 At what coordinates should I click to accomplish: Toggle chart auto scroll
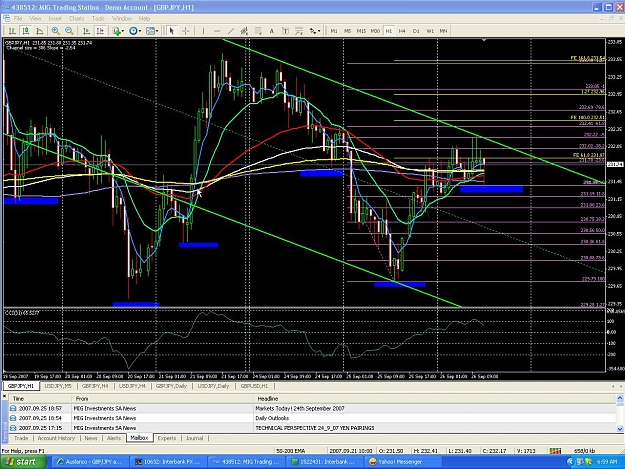86,31
